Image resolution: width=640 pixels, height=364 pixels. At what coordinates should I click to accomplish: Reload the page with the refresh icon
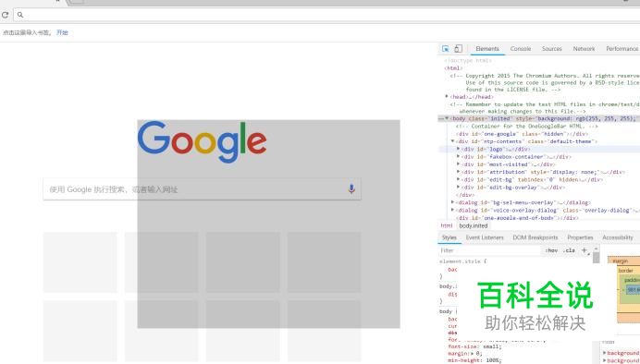[5, 15]
